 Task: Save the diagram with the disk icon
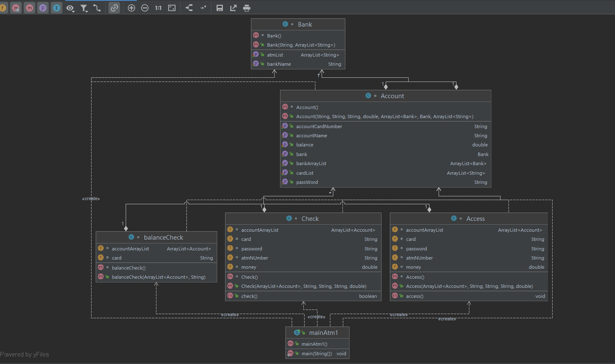(x=220, y=8)
